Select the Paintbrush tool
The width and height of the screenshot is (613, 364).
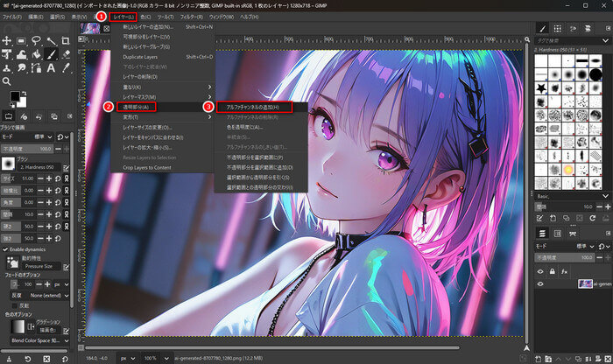(51, 54)
